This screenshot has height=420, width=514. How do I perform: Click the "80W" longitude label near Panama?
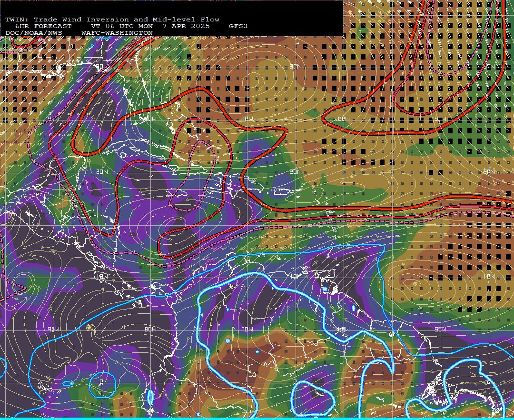pos(150,329)
